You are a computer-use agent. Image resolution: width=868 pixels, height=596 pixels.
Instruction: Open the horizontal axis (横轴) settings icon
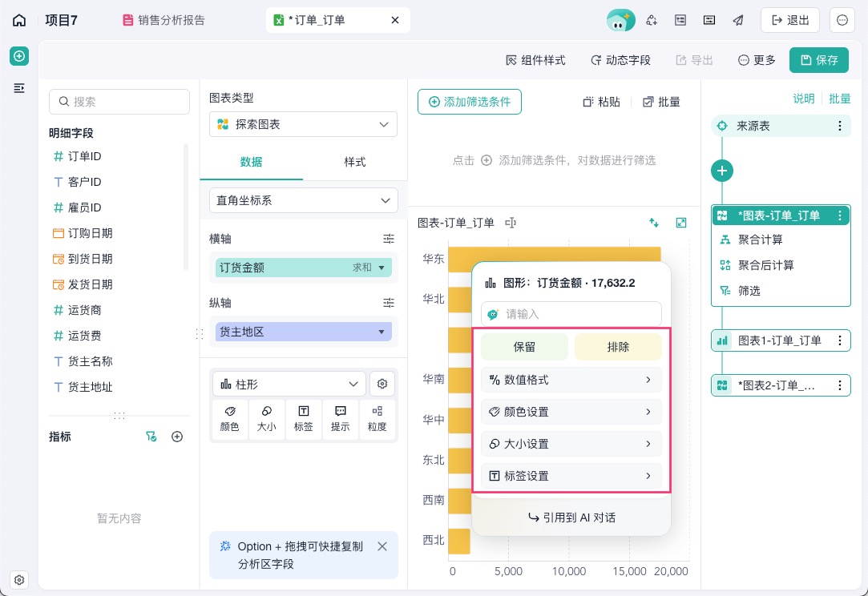click(389, 239)
